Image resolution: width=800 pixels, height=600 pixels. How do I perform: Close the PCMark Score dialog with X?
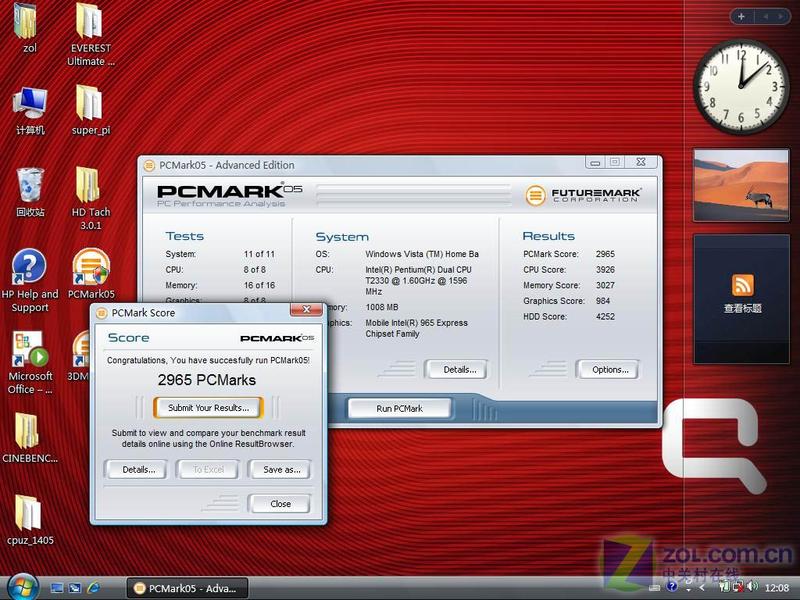tap(306, 309)
